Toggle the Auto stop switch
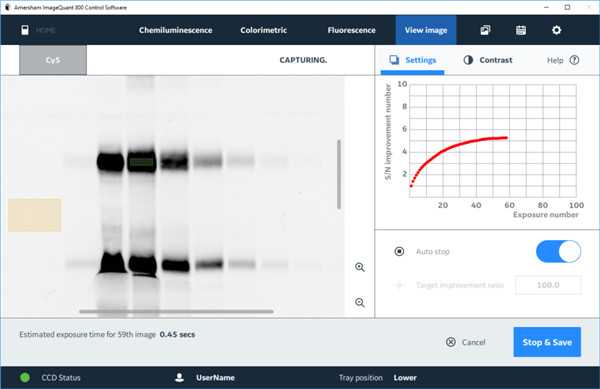Image resolution: width=600 pixels, height=389 pixels. pyautogui.click(x=558, y=251)
